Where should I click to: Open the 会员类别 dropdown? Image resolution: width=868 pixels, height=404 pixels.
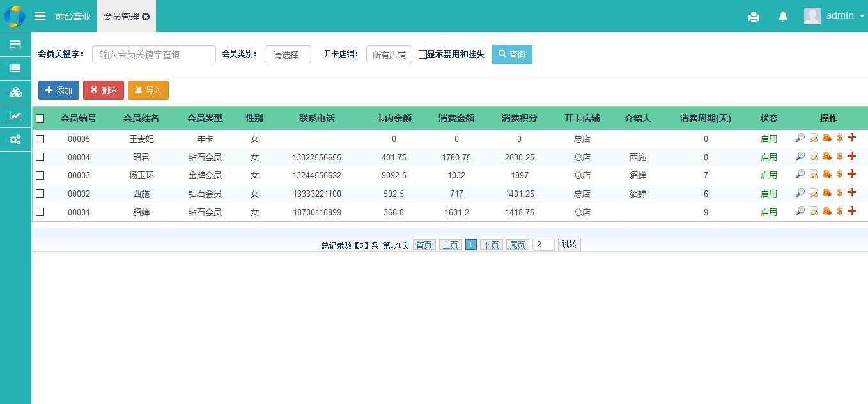(x=288, y=55)
